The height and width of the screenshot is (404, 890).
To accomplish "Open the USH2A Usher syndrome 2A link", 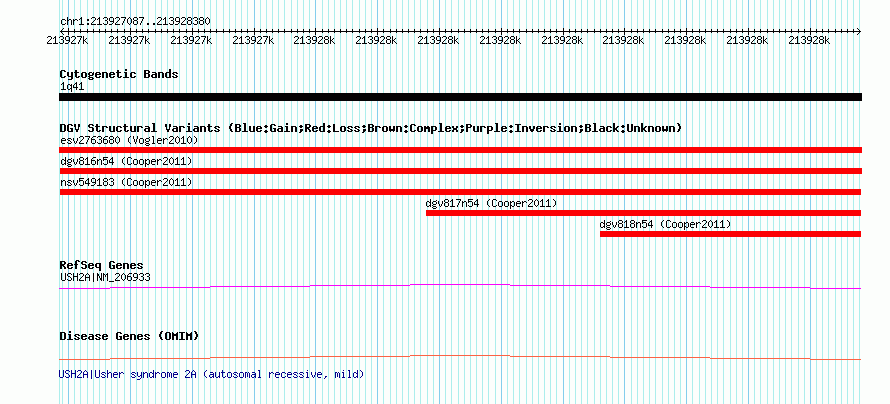I will (211, 375).
